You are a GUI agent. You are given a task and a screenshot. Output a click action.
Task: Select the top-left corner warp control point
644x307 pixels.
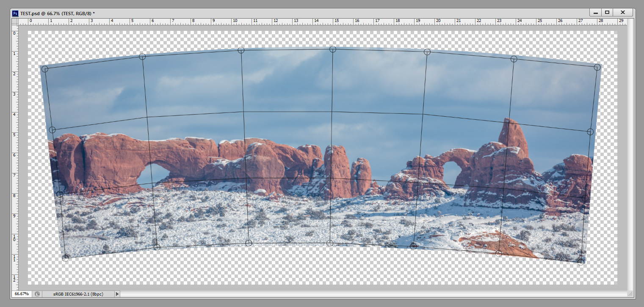(45, 69)
